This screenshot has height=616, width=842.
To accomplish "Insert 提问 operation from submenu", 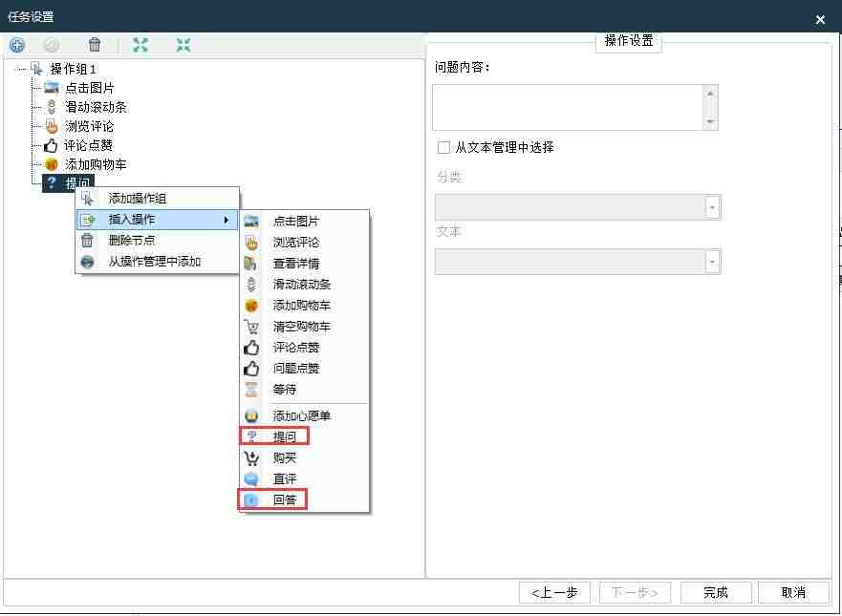I will click(305, 436).
